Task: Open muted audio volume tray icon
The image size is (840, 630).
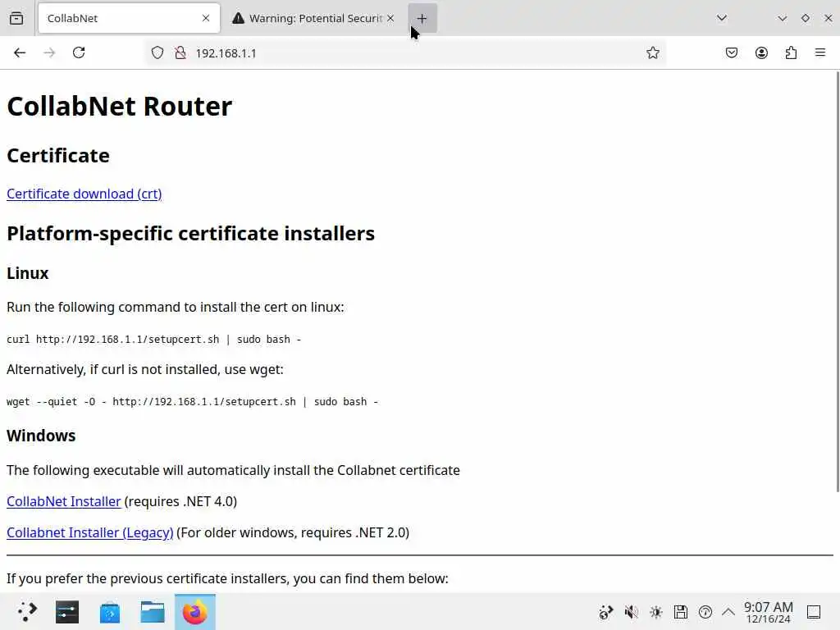Action: [x=631, y=612]
